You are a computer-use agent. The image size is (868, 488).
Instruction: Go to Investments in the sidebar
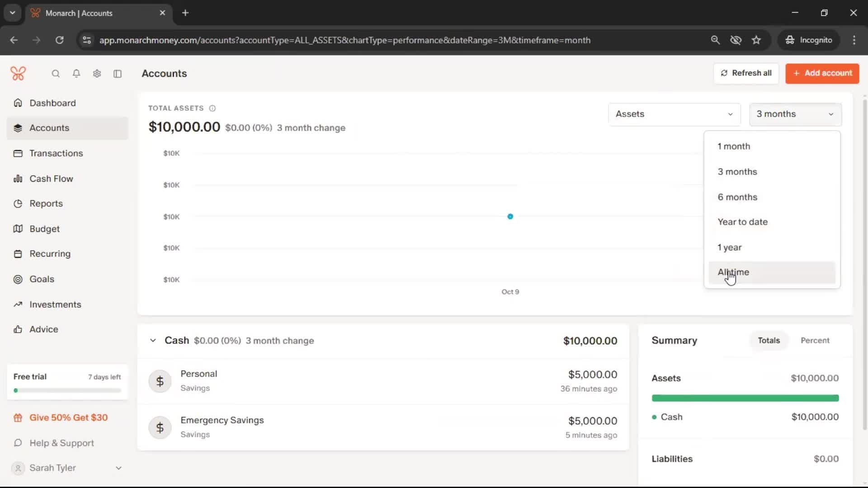click(x=55, y=305)
